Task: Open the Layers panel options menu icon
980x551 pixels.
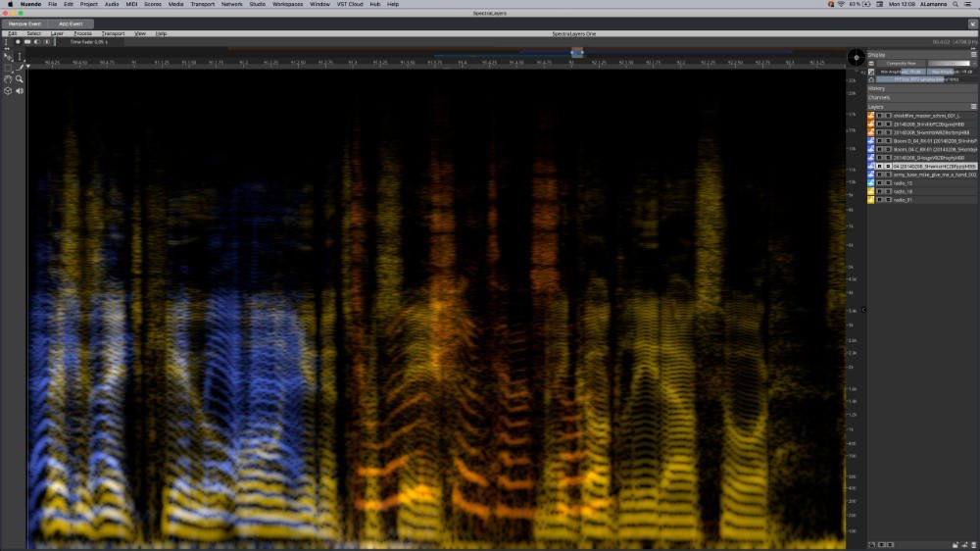Action: pyautogui.click(x=974, y=106)
